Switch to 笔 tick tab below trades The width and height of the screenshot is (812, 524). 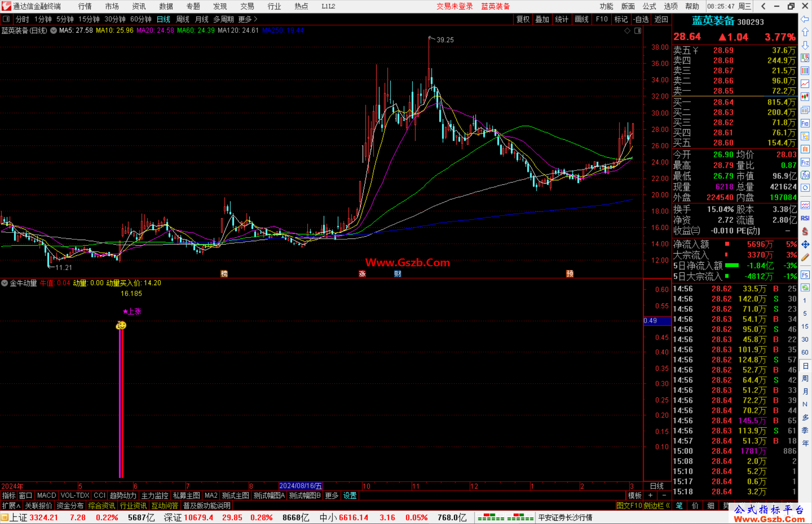[x=679, y=506]
